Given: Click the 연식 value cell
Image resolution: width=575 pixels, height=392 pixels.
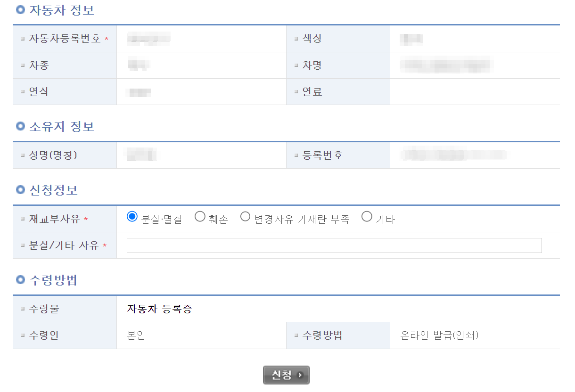Looking at the screenshot, I should click(202, 91).
